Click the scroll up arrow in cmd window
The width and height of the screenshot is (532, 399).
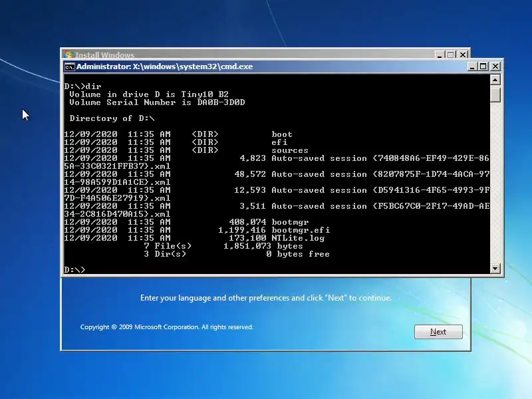coord(495,80)
